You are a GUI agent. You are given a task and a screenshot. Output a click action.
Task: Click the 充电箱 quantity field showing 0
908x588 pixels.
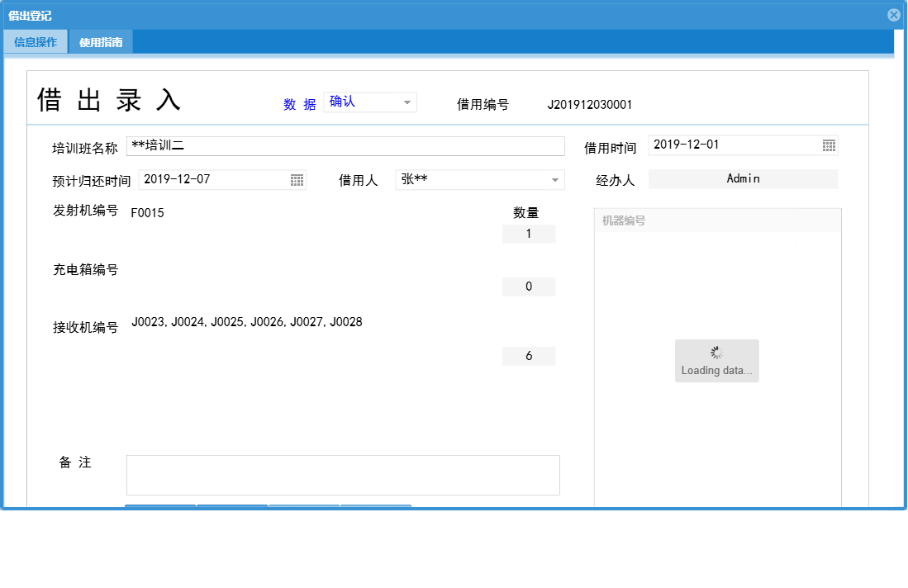tap(529, 286)
